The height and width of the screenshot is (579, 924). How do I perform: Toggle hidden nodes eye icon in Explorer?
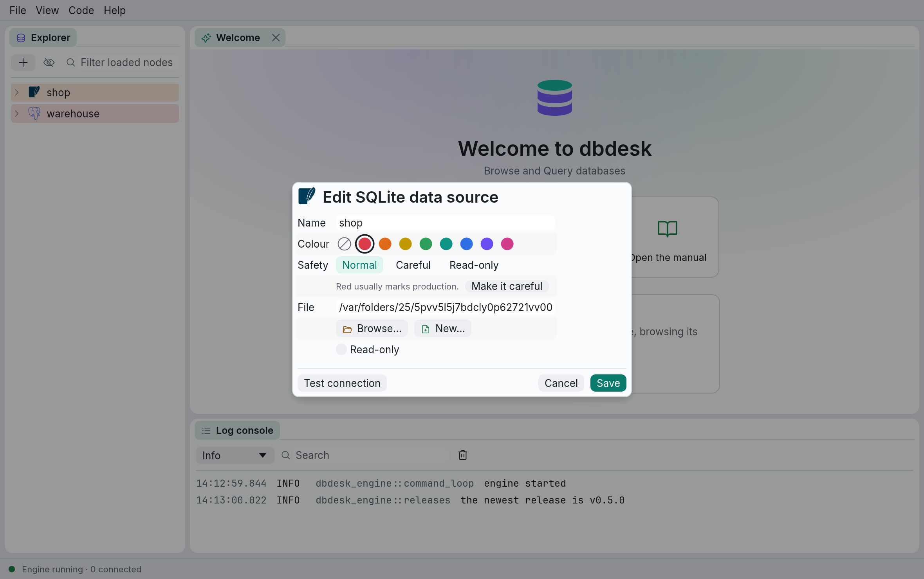tap(49, 63)
